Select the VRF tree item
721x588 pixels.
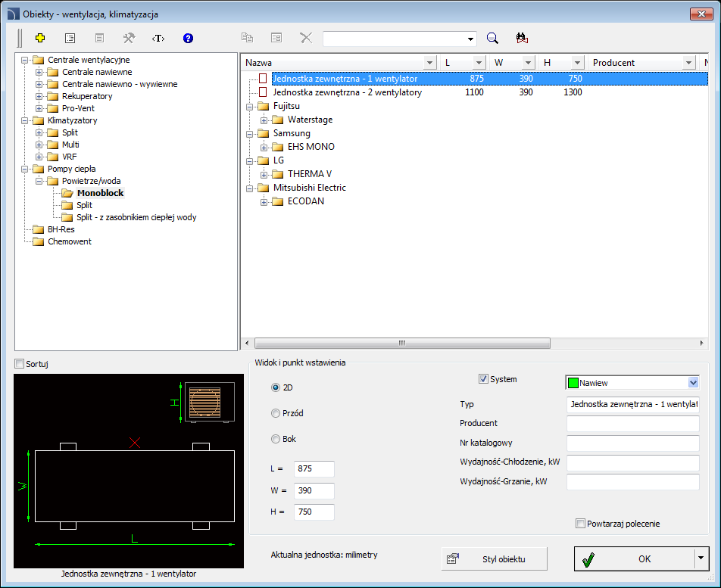pyautogui.click(x=70, y=157)
